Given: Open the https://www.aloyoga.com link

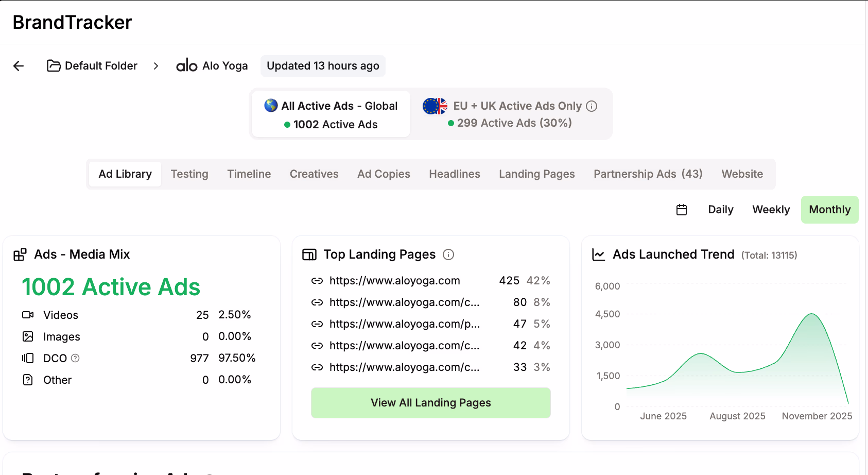Looking at the screenshot, I should [394, 281].
